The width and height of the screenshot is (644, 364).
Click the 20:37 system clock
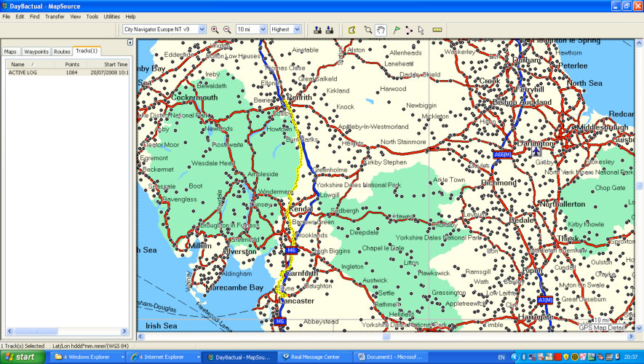631,357
